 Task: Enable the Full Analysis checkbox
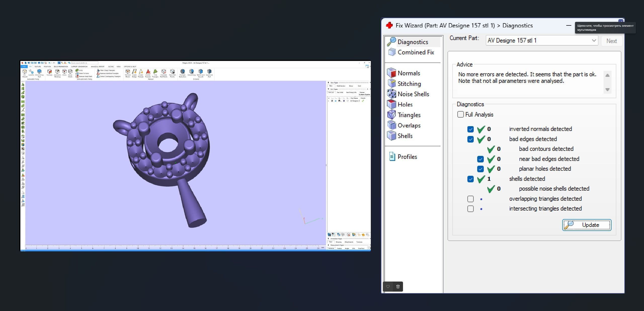coord(460,114)
